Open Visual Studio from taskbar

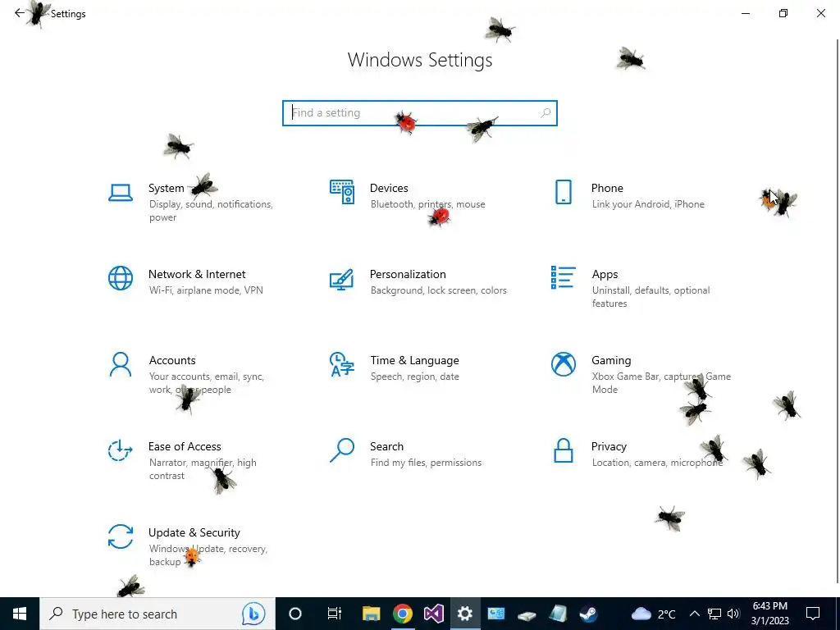coord(433,614)
